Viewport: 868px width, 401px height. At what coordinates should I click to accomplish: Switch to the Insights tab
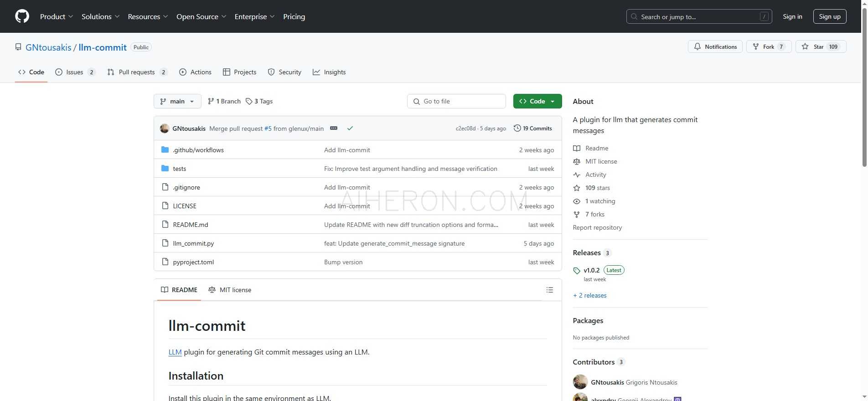tap(329, 72)
